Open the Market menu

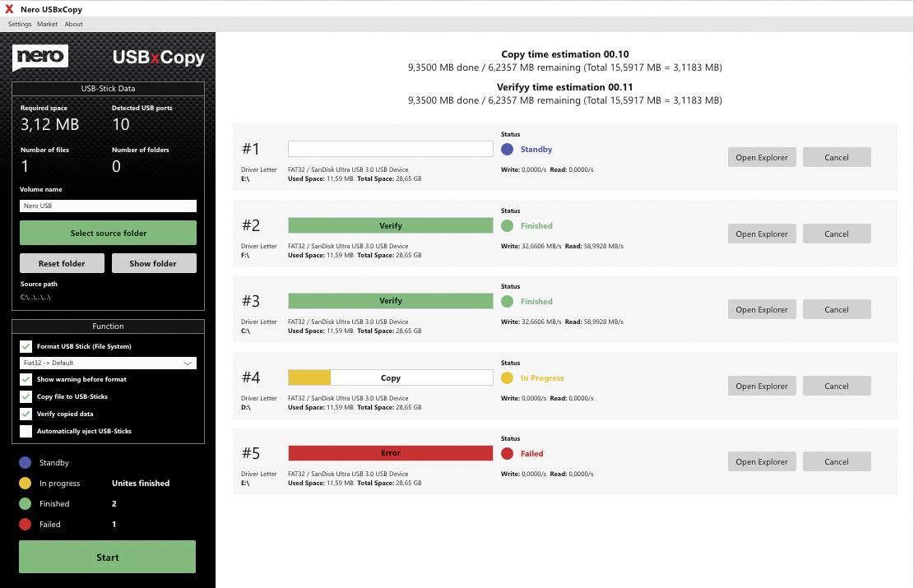47,24
